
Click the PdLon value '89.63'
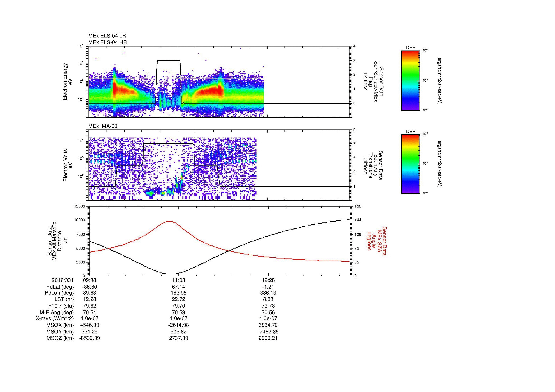coord(90,293)
